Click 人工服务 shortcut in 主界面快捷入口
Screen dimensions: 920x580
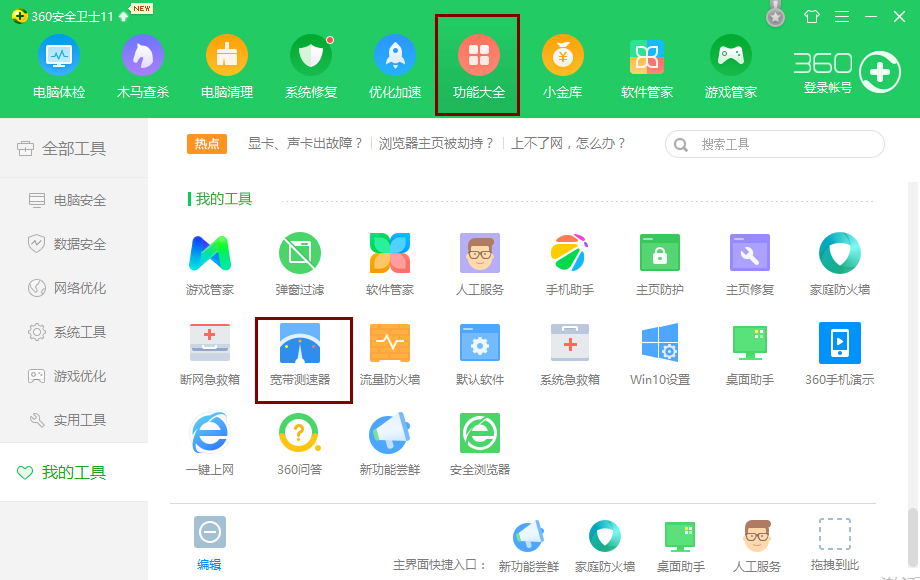tap(757, 545)
